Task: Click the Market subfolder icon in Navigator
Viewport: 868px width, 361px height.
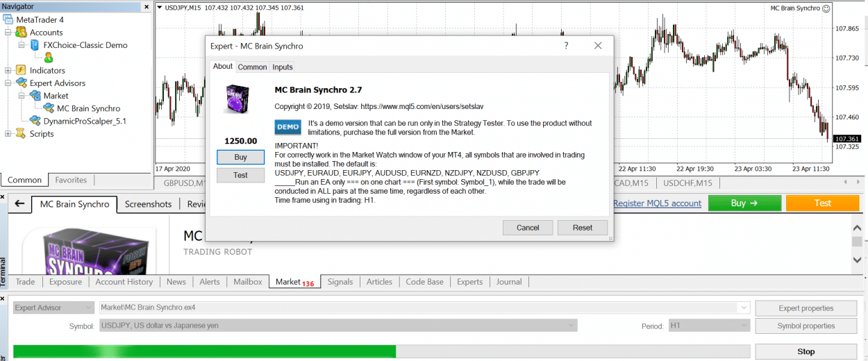Action: click(x=35, y=96)
